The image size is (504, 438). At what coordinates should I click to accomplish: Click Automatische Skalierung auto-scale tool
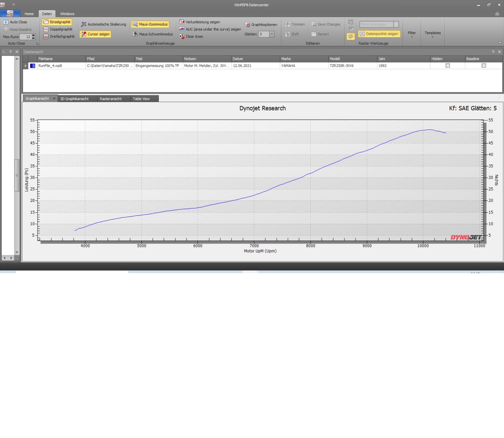pyautogui.click(x=104, y=24)
